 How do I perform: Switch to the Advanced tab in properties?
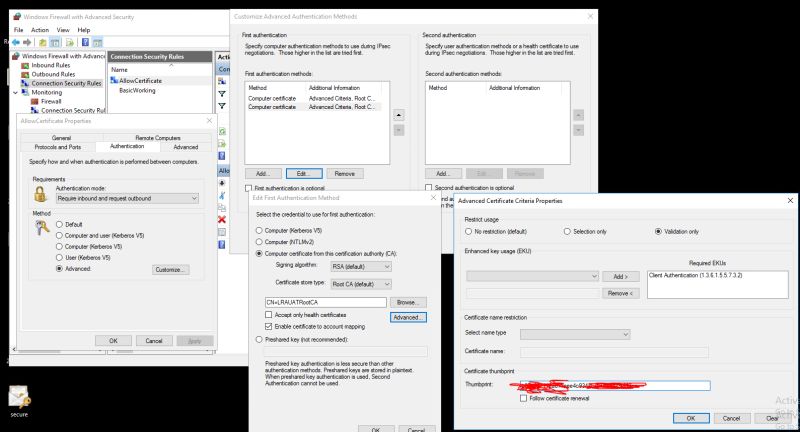pyautogui.click(x=186, y=147)
